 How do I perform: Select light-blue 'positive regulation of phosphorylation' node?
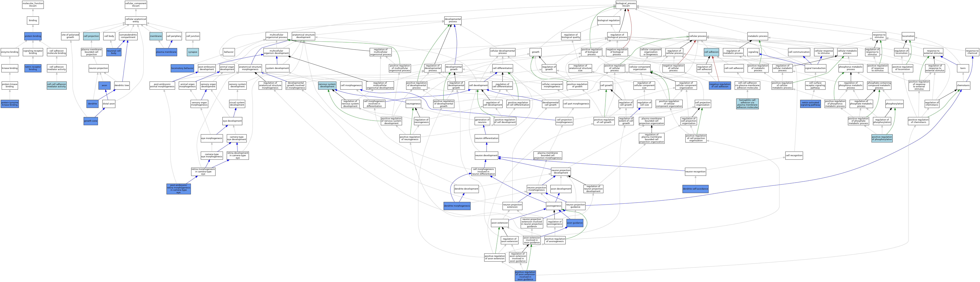point(882,138)
